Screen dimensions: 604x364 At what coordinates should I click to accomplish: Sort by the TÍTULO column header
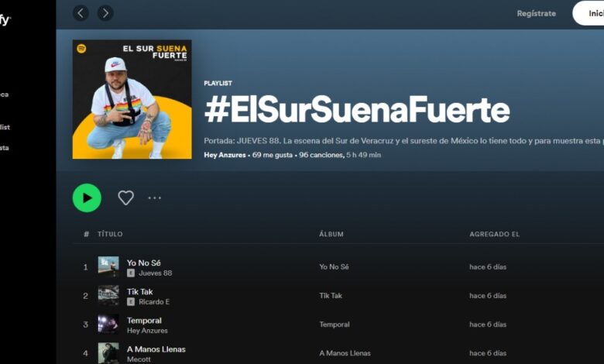(x=110, y=234)
